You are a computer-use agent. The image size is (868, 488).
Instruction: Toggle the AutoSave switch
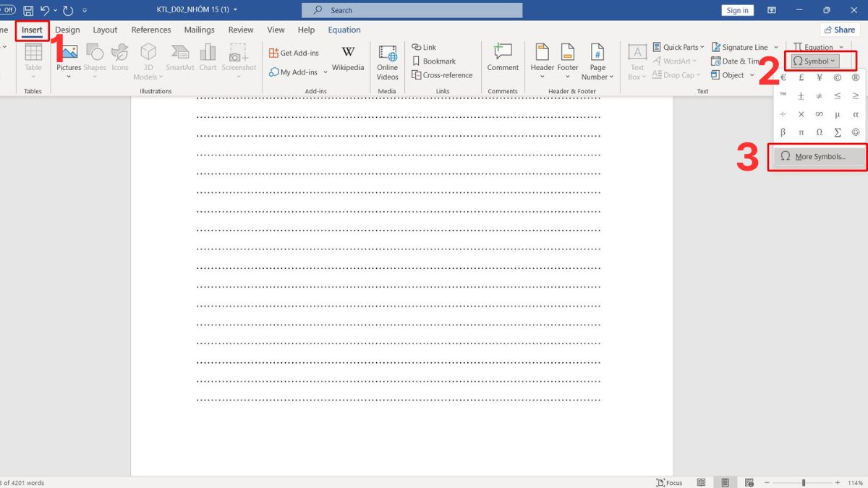pyautogui.click(x=7, y=10)
